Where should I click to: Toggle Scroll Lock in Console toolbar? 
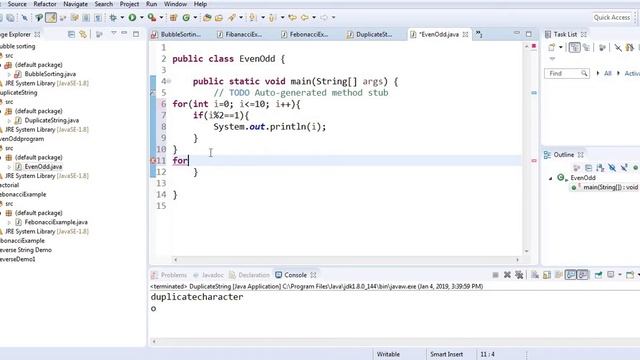[547, 275]
